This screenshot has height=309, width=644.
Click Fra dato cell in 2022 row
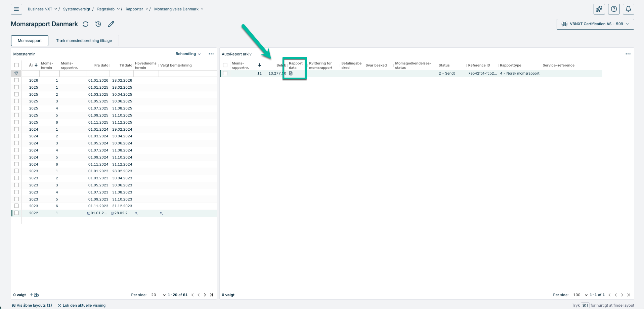pyautogui.click(x=98, y=213)
